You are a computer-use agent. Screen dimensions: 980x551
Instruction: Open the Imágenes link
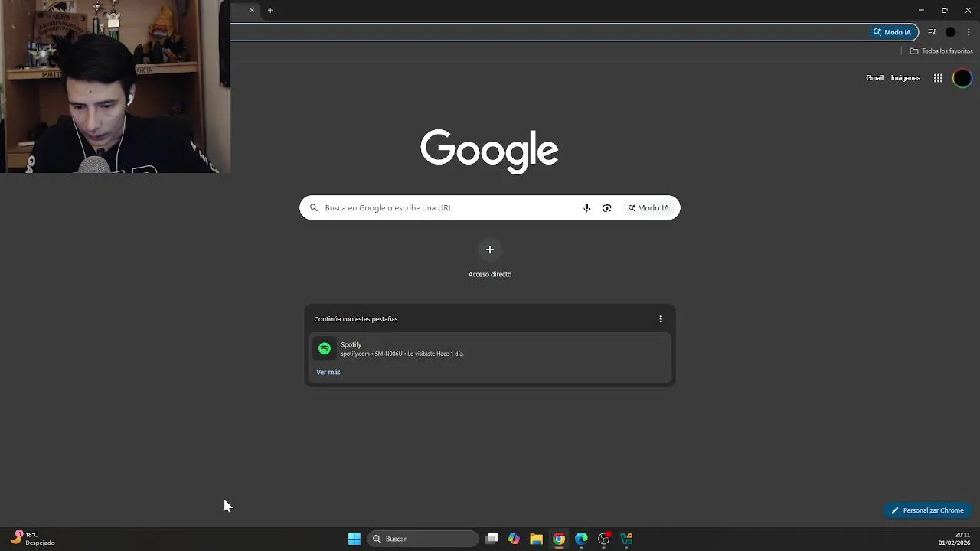pyautogui.click(x=905, y=78)
